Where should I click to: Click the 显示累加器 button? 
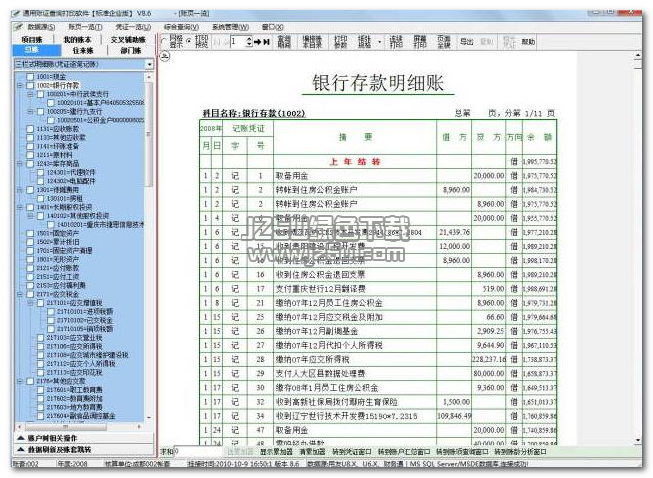pyautogui.click(x=277, y=452)
